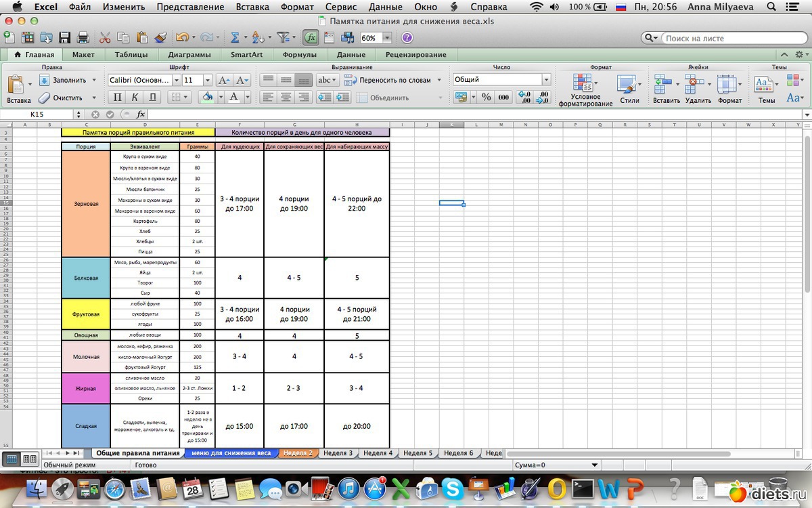Switch to page layout view button
This screenshot has width=812, height=508.
point(30,459)
